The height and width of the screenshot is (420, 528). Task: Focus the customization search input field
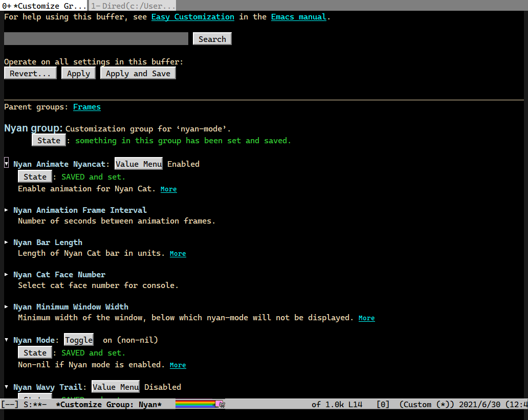pos(96,39)
